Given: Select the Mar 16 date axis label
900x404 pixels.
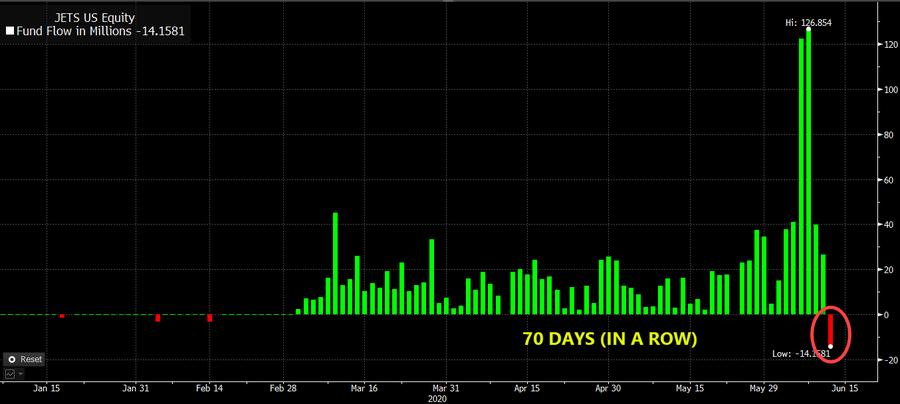Looking at the screenshot, I should 366,386.
